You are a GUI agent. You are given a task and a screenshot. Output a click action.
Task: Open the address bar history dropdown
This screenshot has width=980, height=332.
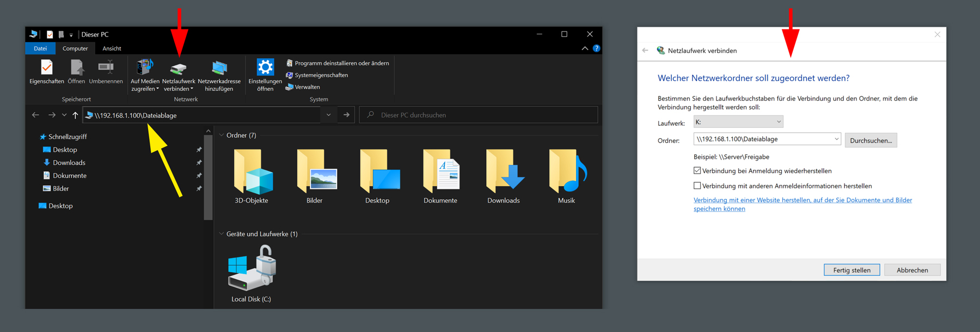pos(328,115)
